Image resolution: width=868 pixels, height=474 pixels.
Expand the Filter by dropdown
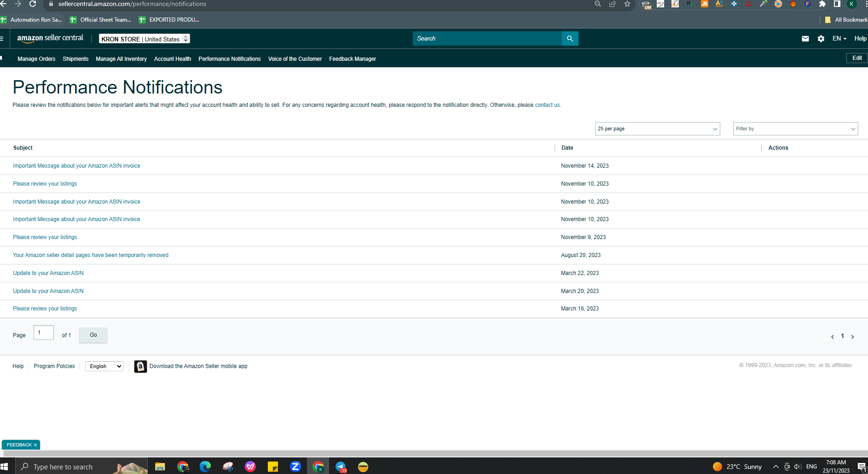[795, 129]
